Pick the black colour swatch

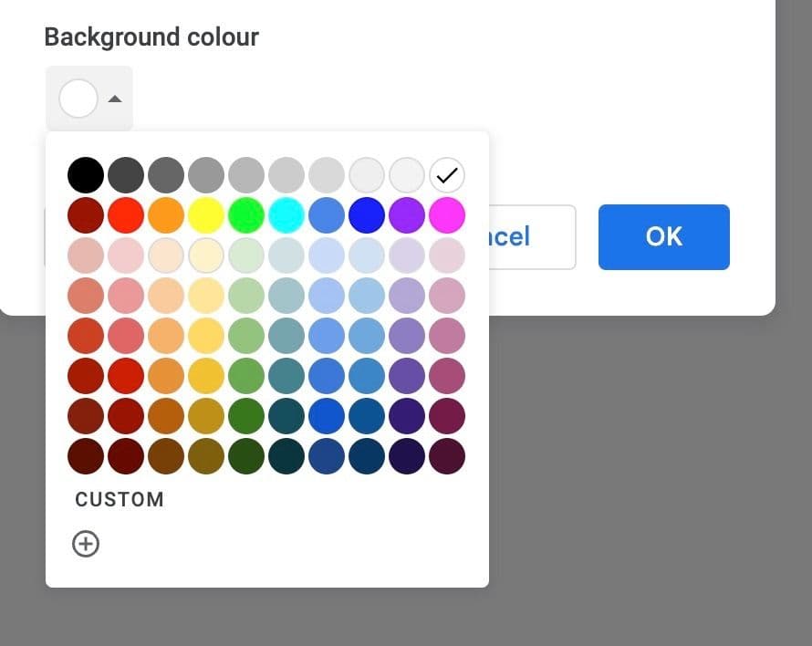tap(86, 175)
